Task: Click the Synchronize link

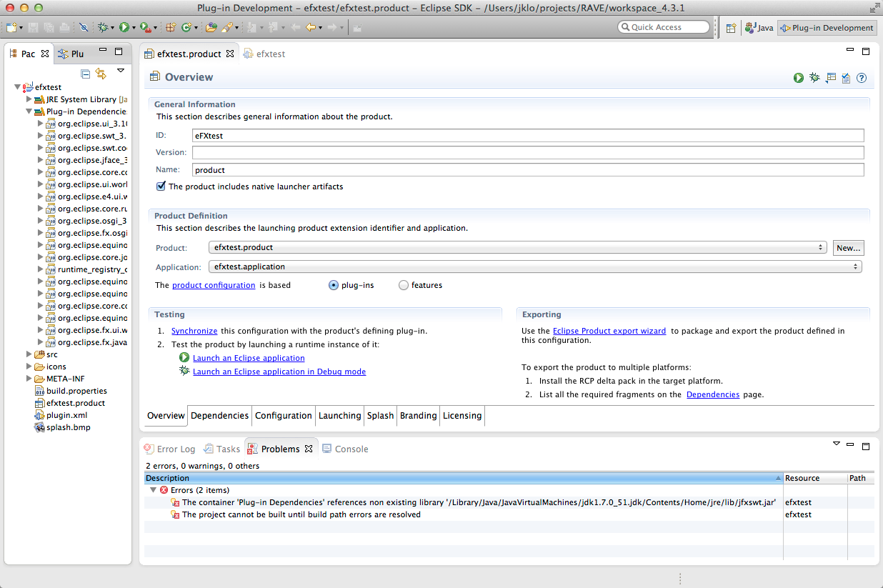Action: coord(194,331)
